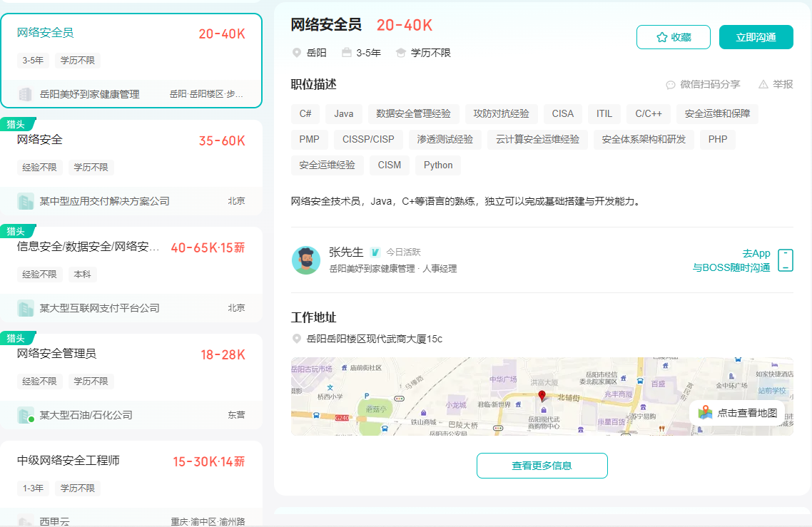Click 猎头 badge on 网络安全 card
812x527 pixels.
(x=17, y=124)
